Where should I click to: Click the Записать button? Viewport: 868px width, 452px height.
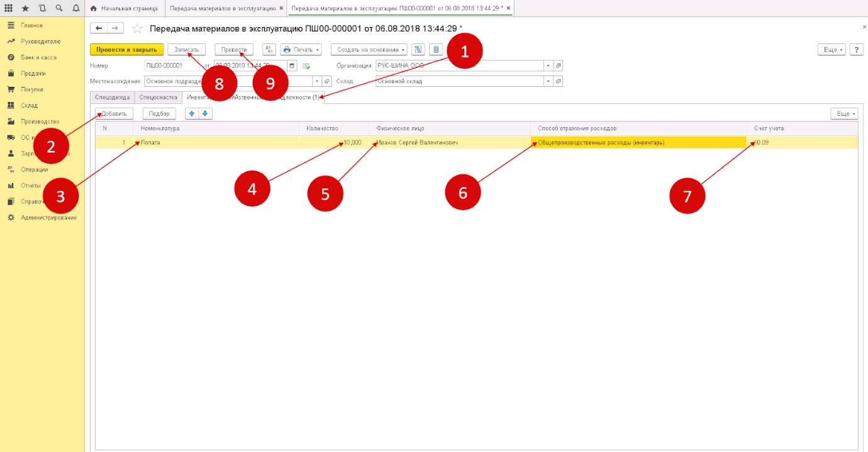coord(186,50)
